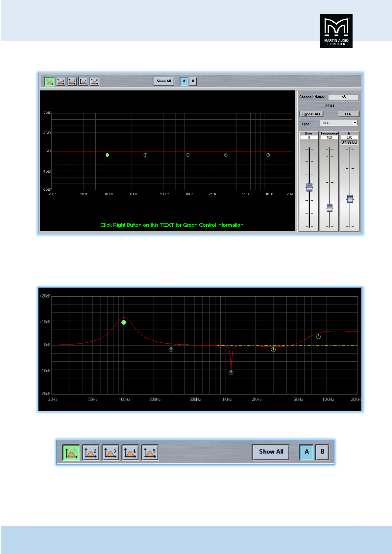Click the green Graph Control Information text
The width and height of the screenshot is (392, 554).
(x=172, y=225)
